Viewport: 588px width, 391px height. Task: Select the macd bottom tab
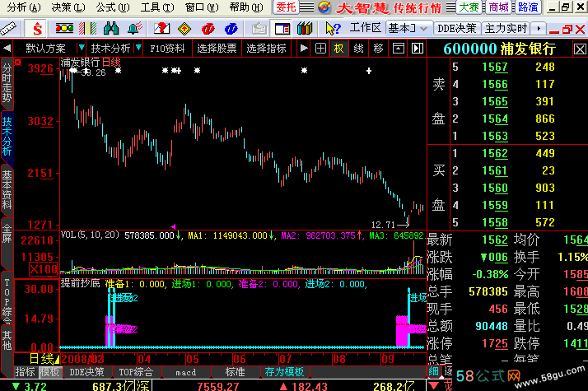[186, 372]
